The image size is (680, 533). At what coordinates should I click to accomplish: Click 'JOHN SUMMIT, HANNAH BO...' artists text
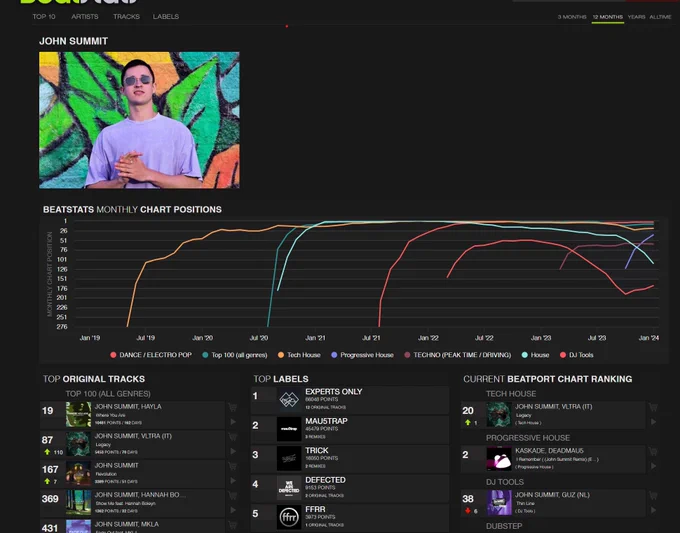click(x=140, y=495)
